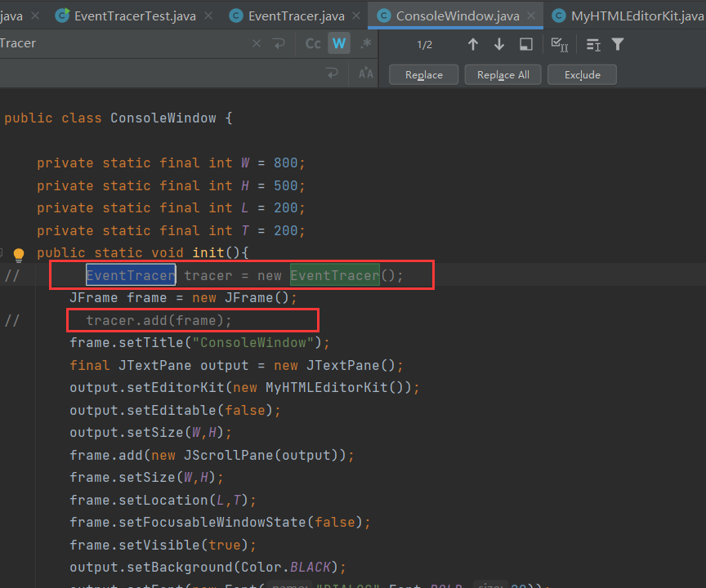Toggle Preserve Case (AA) option
This screenshot has height=588, width=706.
tap(365, 73)
